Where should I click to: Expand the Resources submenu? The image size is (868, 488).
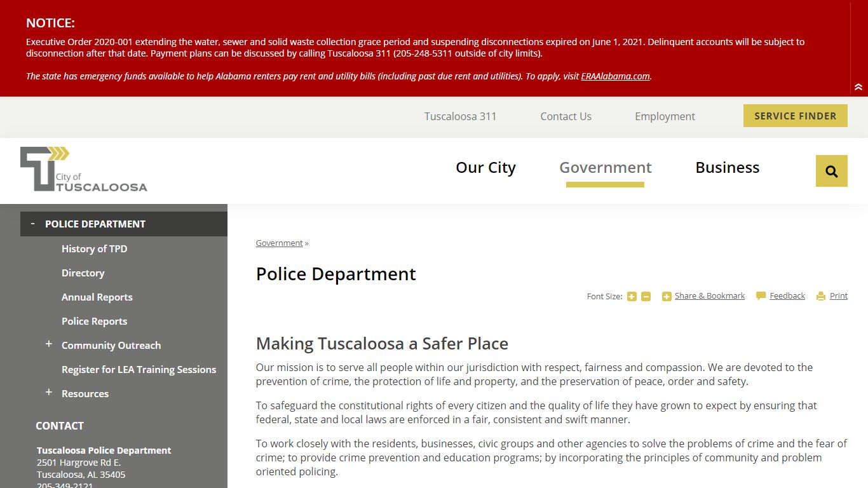pos(48,392)
